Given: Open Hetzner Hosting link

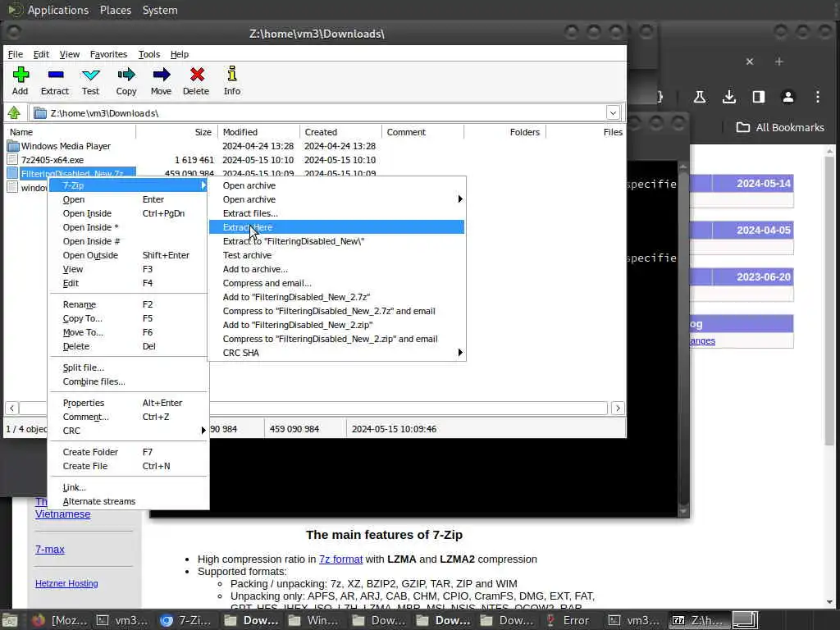Looking at the screenshot, I should pos(66,583).
